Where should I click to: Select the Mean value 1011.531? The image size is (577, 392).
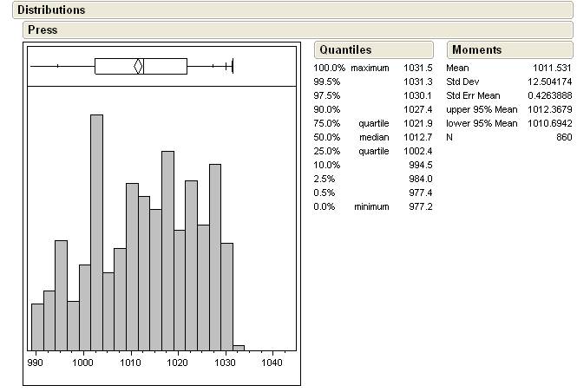[x=552, y=68]
